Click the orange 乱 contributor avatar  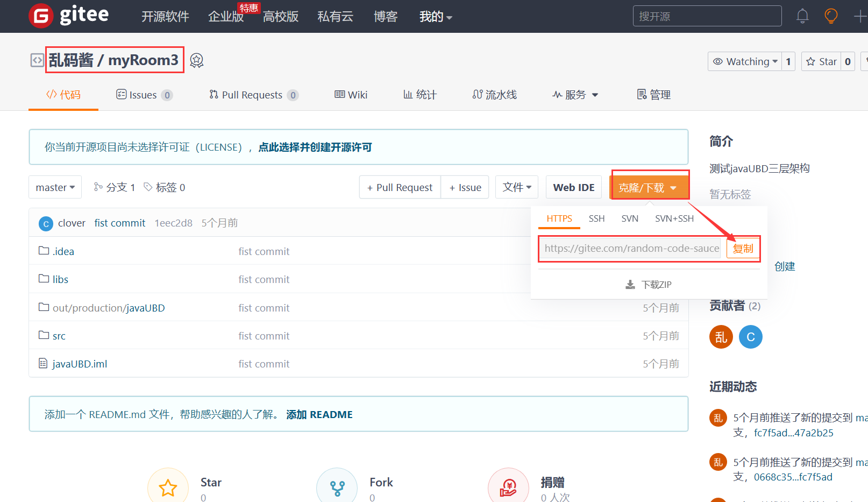pos(721,337)
